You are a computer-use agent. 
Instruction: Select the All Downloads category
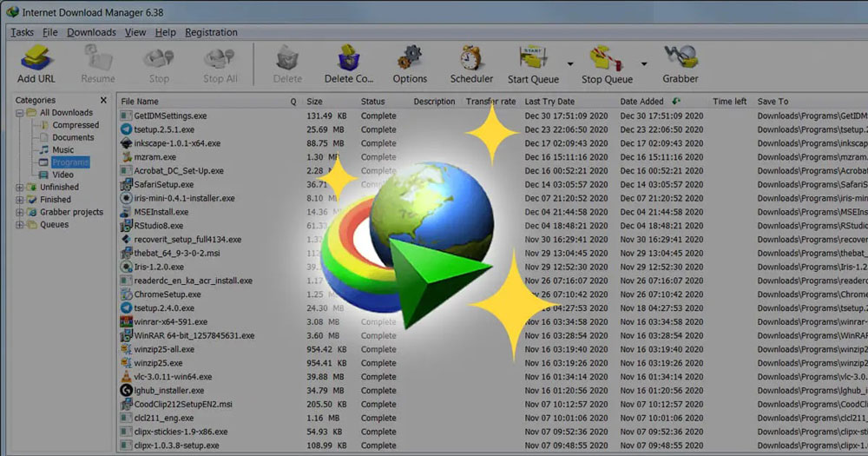66,112
